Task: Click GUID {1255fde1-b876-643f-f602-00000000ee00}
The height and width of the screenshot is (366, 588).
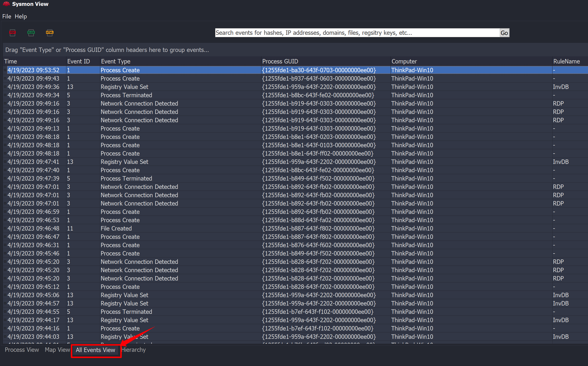Action: (x=318, y=245)
